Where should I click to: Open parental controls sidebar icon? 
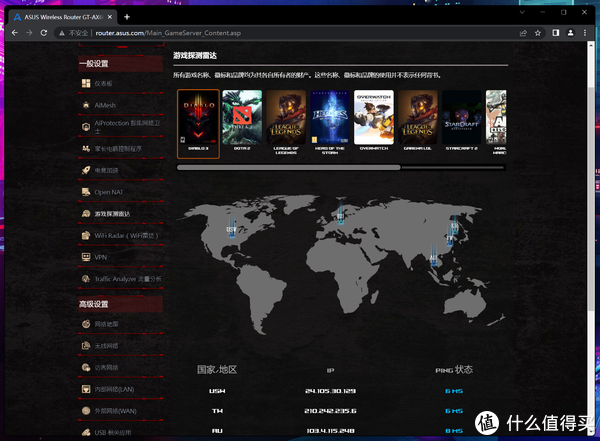pyautogui.click(x=86, y=149)
